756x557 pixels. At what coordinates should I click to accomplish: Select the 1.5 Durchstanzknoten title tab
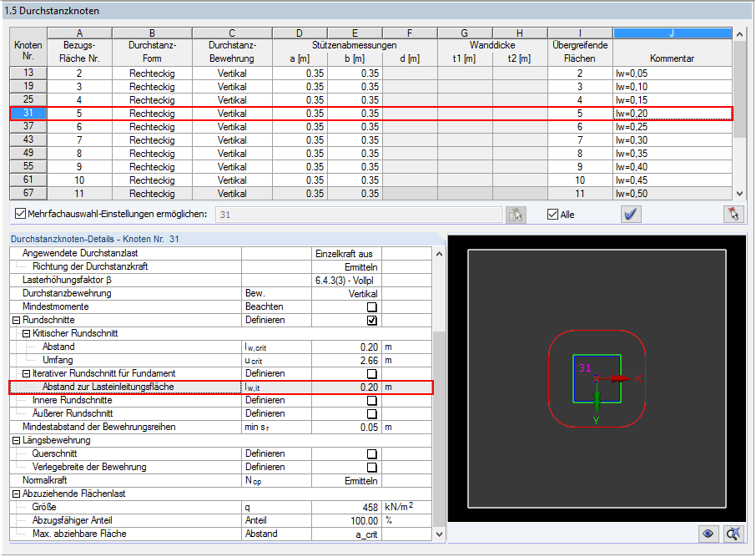(50, 10)
